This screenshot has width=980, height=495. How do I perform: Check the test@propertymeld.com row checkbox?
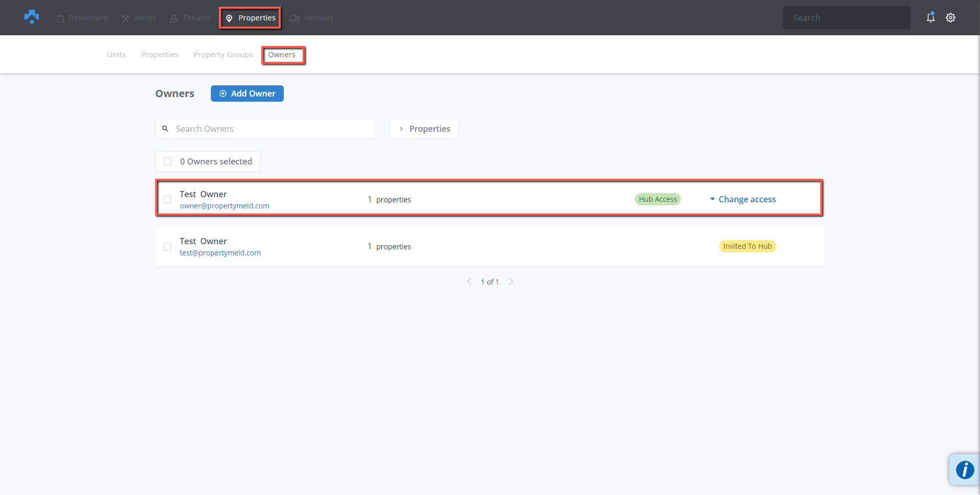point(167,247)
